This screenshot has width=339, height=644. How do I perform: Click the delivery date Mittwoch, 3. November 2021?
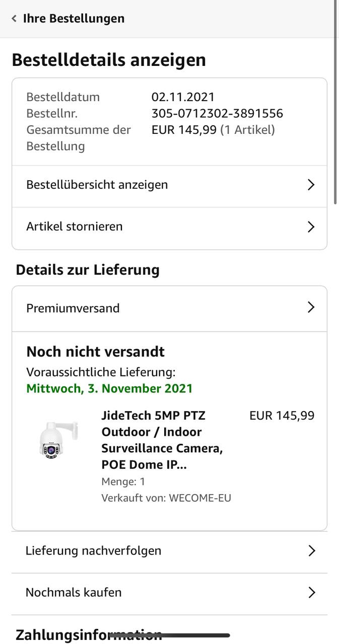(x=109, y=388)
